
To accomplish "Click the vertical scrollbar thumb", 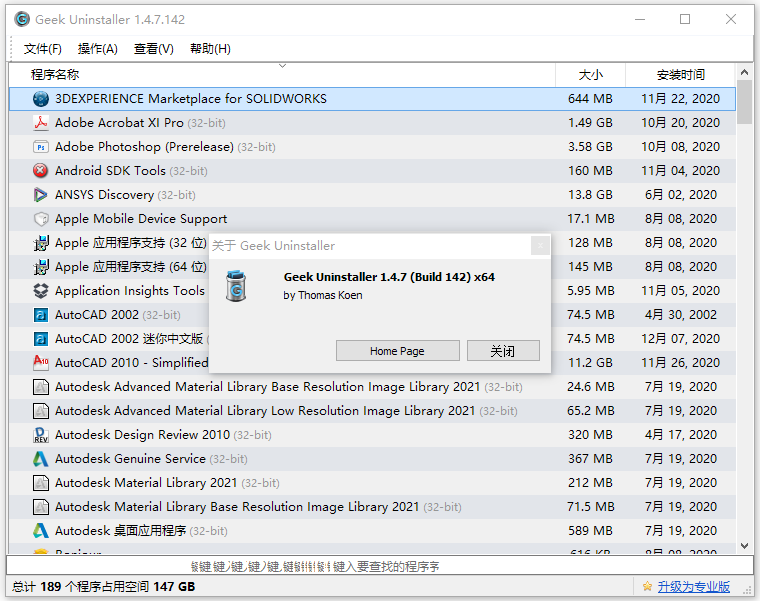I will 744,103.
